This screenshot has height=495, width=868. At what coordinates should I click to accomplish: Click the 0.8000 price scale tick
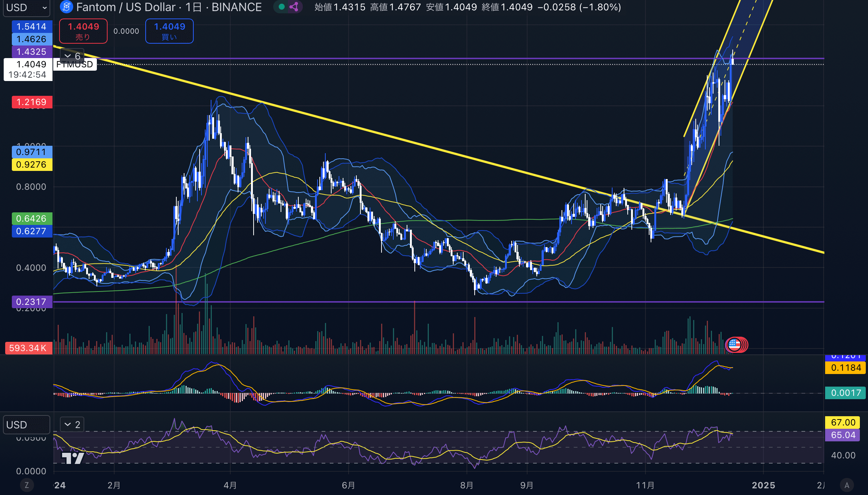tap(31, 187)
